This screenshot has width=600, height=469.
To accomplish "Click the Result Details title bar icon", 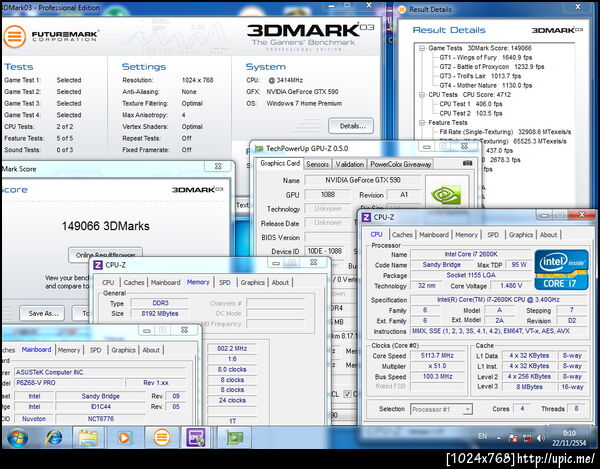I will pos(402,9).
